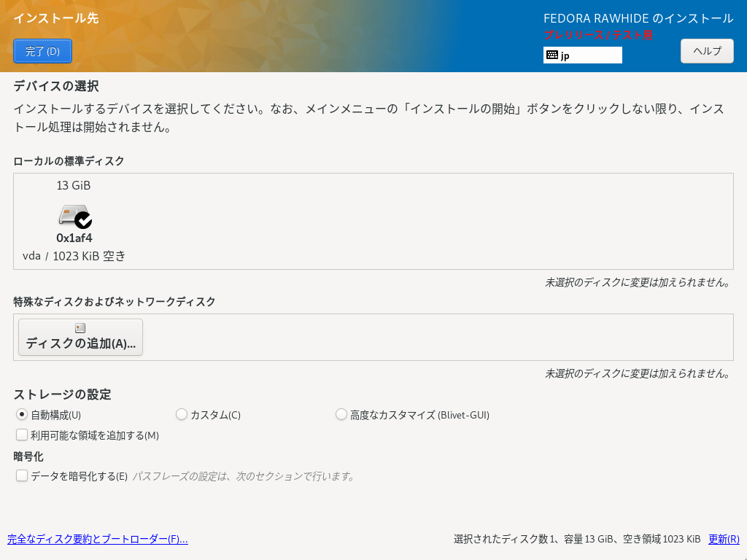The width and height of the screenshot is (747, 560).
Task: Click the ローカルの標準ディスク heading
Action: [x=69, y=161]
